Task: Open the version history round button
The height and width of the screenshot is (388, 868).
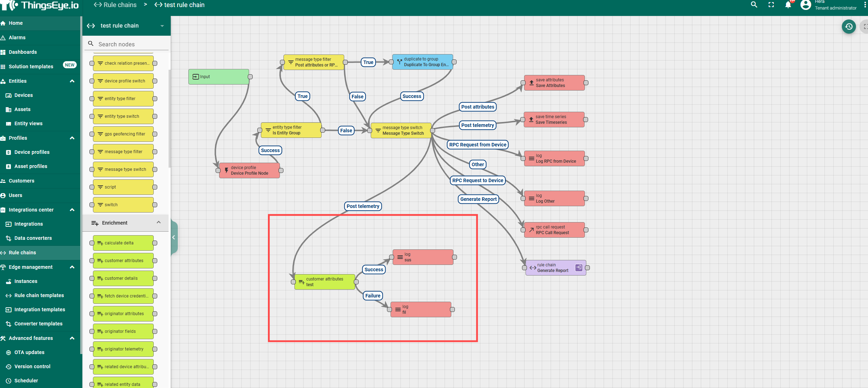Action: tap(849, 27)
